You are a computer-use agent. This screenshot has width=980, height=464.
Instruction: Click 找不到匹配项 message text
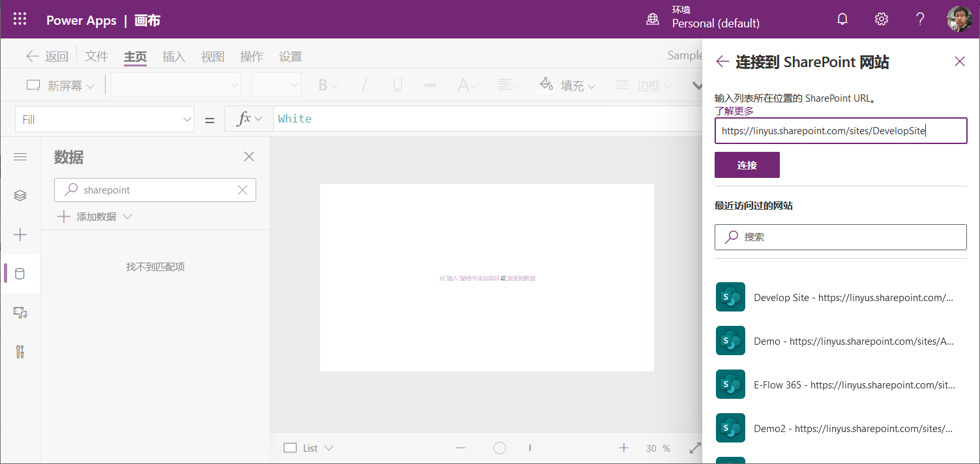point(155,267)
